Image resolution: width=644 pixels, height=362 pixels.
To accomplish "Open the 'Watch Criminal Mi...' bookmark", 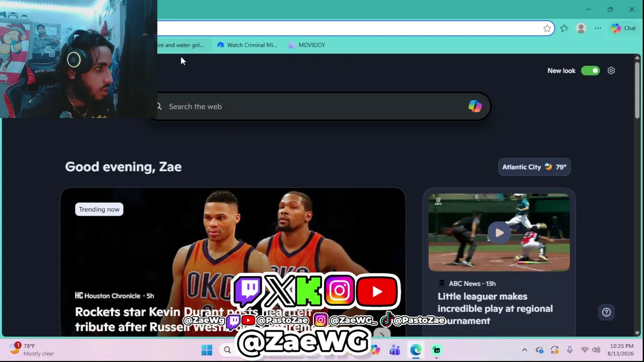I will 247,45.
